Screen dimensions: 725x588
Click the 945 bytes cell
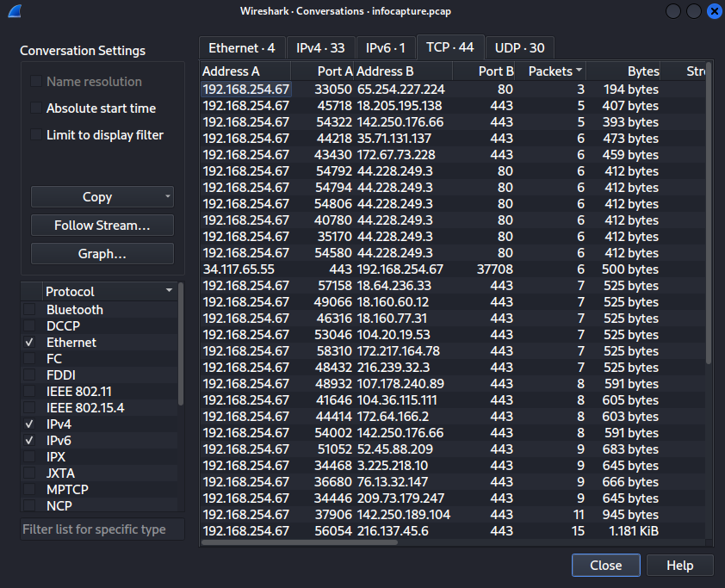point(623,515)
